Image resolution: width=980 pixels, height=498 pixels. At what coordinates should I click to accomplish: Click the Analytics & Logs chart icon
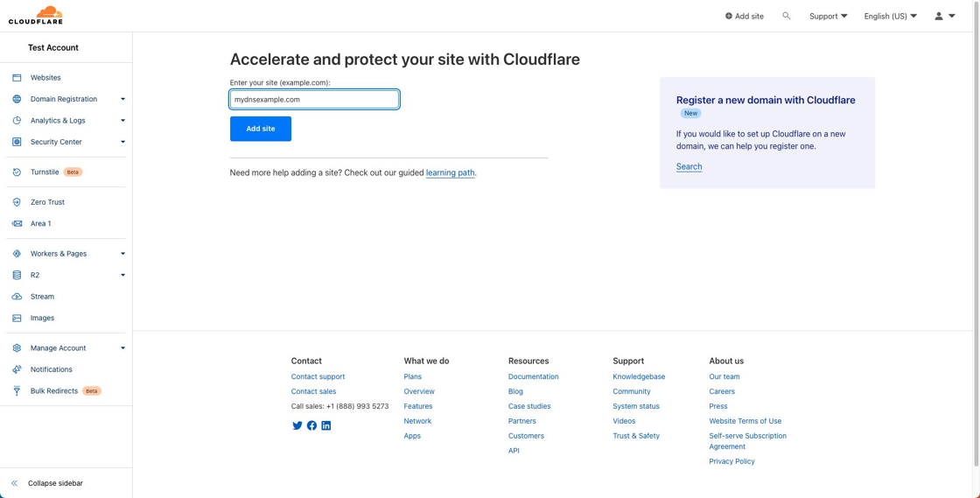tap(17, 121)
